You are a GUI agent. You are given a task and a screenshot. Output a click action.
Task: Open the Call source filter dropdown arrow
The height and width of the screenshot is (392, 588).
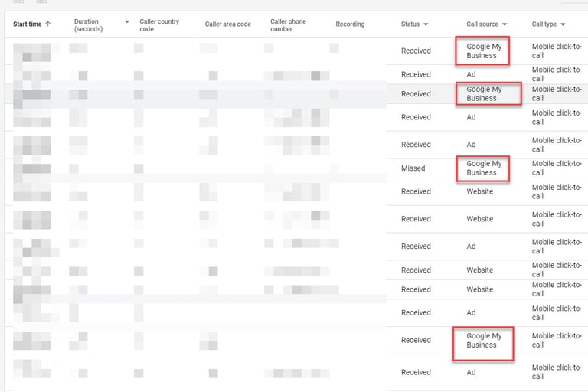pos(505,24)
